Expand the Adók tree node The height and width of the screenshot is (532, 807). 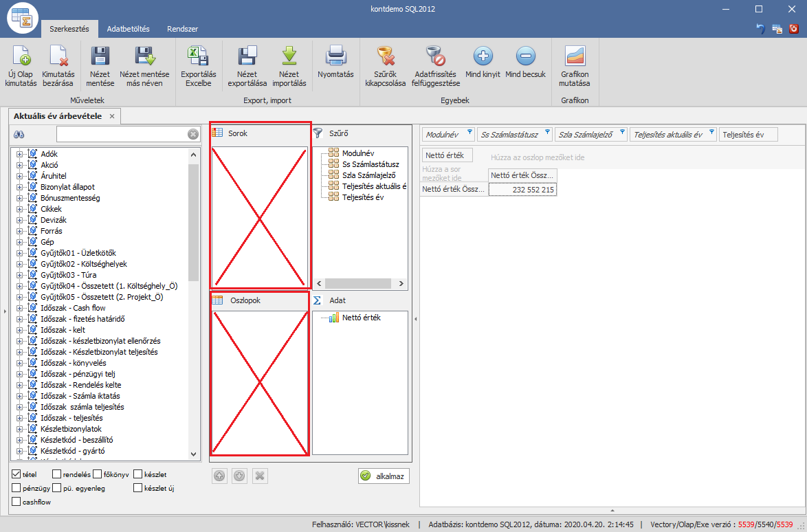pos(19,154)
